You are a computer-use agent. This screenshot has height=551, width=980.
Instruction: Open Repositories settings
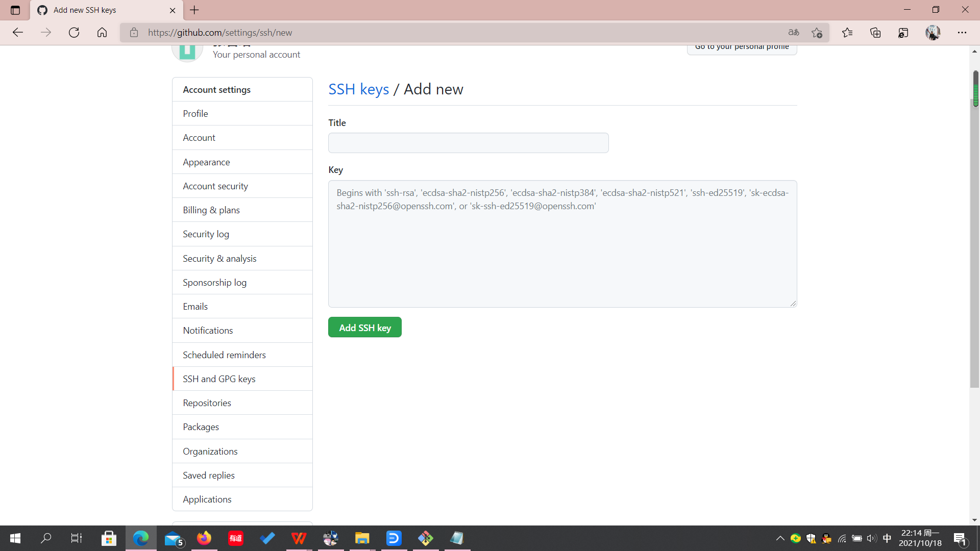(242, 403)
